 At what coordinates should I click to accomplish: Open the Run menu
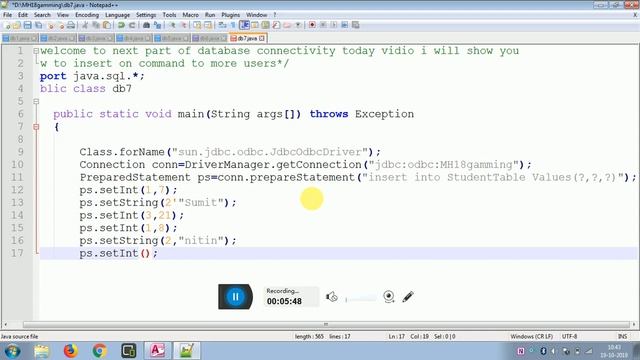coord(210,15)
